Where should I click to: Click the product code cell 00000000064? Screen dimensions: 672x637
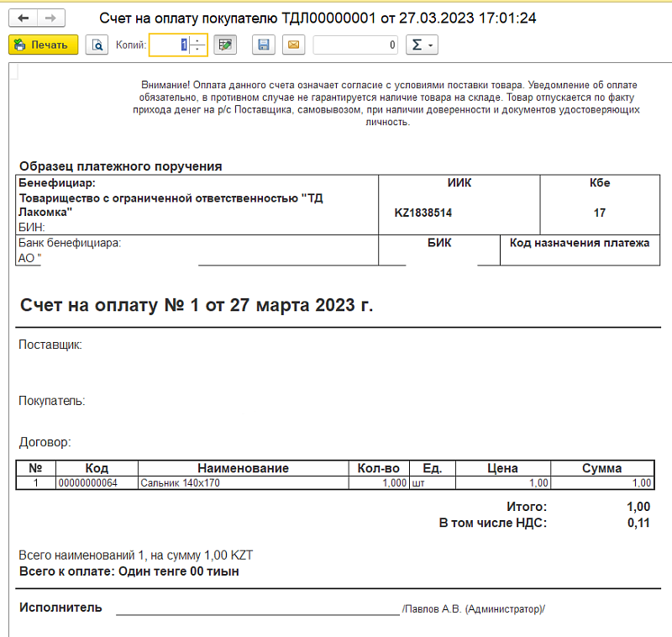pyautogui.click(x=97, y=483)
